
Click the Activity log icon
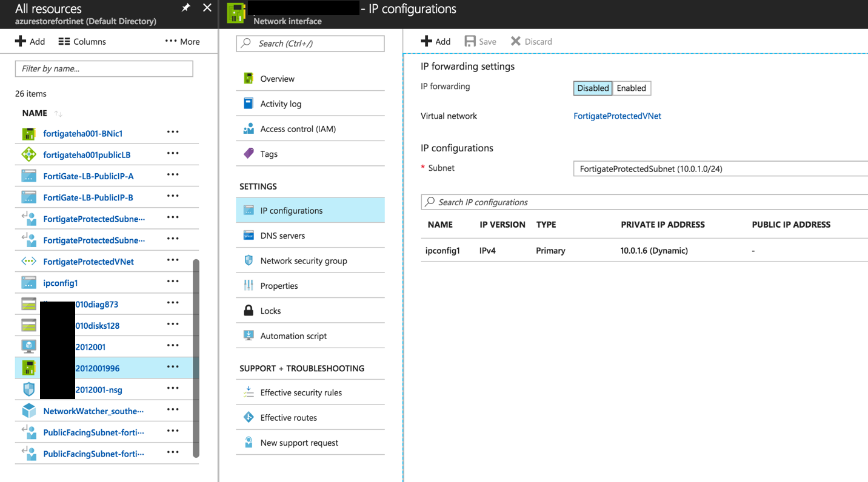[x=249, y=103]
